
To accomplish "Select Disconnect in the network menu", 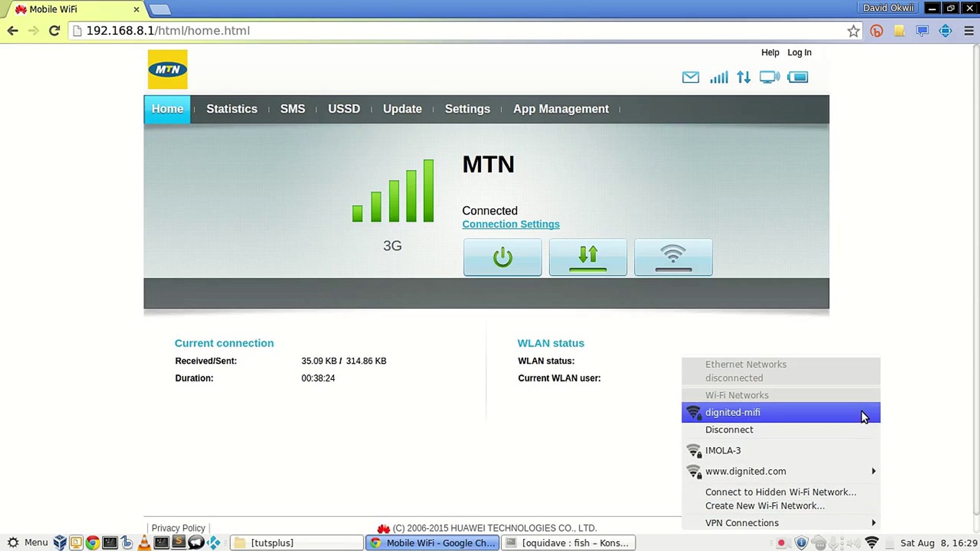I will pyautogui.click(x=729, y=430).
